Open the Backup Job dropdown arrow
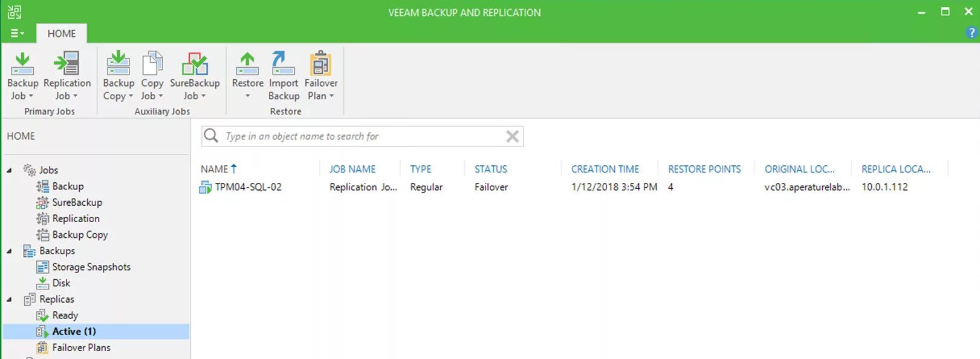The height and width of the screenshot is (359, 980). [x=31, y=96]
